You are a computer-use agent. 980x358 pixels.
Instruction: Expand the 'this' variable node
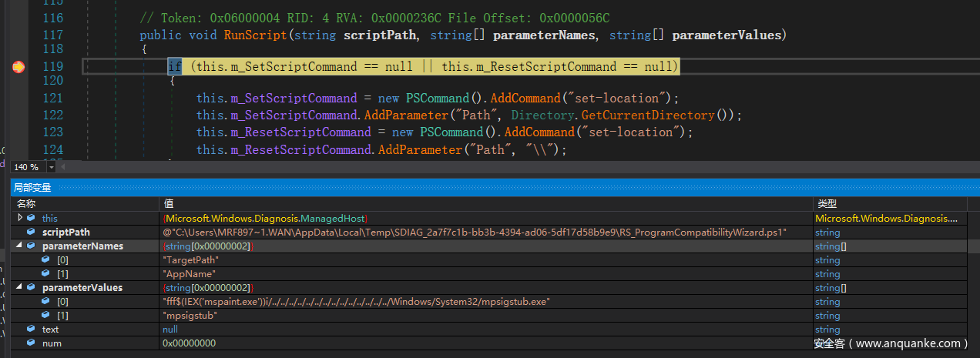coord(20,219)
